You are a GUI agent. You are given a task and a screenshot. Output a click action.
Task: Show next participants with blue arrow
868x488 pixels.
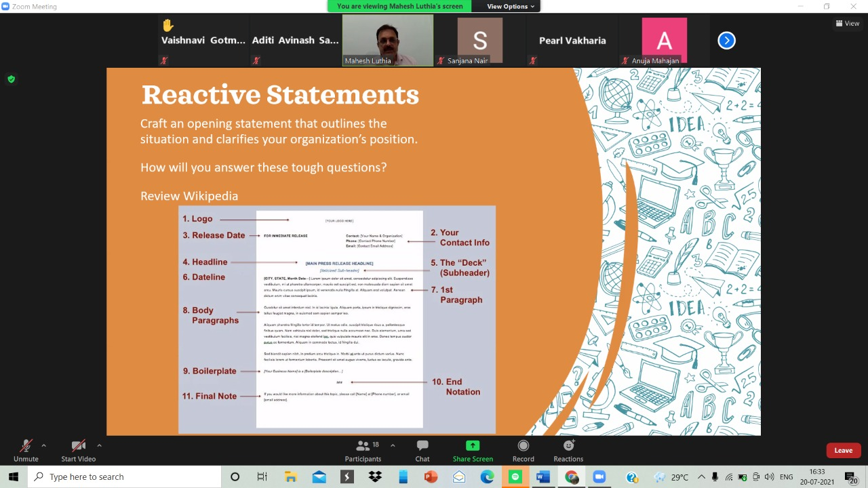726,41
